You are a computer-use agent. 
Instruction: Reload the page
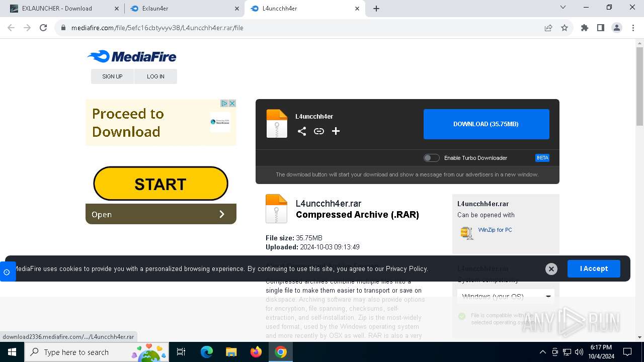pos(43,28)
